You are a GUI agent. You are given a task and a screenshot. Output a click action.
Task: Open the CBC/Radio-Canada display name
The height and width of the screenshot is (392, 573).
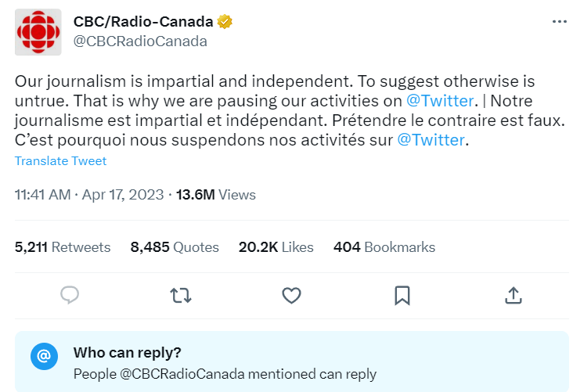143,22
